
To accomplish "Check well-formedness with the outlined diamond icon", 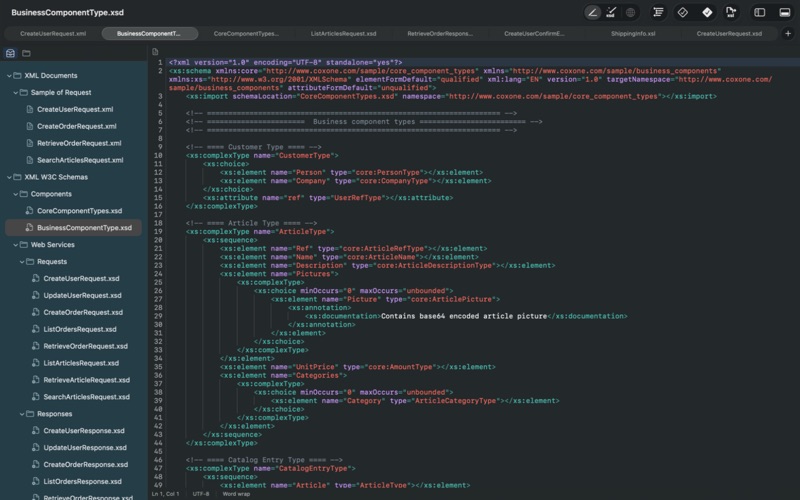I will pyautogui.click(x=683, y=12).
